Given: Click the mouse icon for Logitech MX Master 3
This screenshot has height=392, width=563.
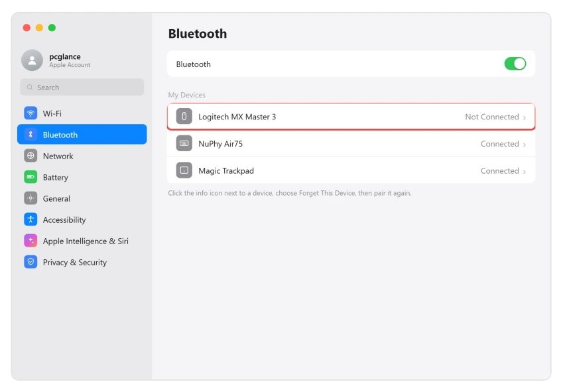Looking at the screenshot, I should pos(184,116).
